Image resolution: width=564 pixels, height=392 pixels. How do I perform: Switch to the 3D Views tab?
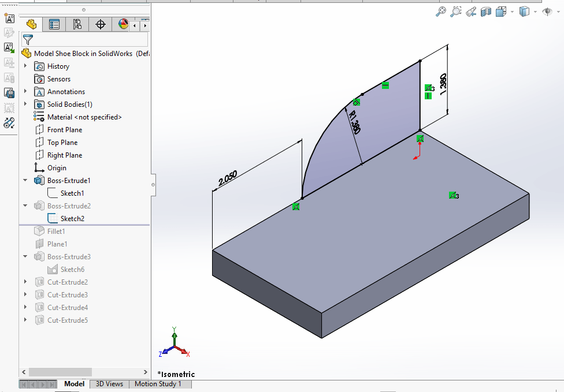[109, 384]
